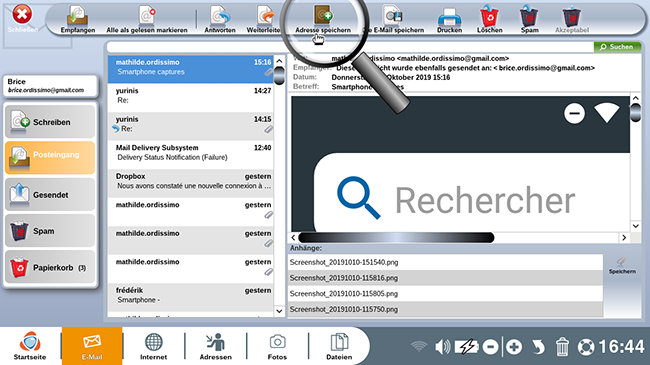Screen dimensions: 650x365
Task: Open Mail Delivery Subsystem failure message
Action: pyautogui.click(x=191, y=154)
